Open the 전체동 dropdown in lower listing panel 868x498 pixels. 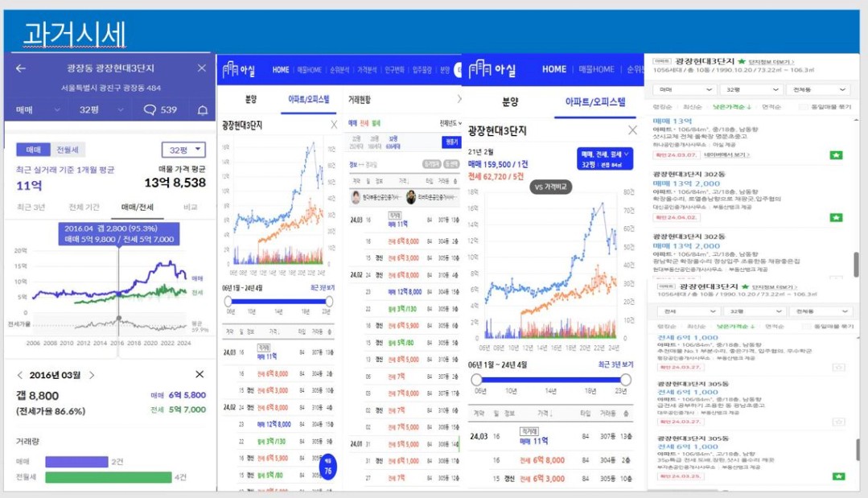820,311
